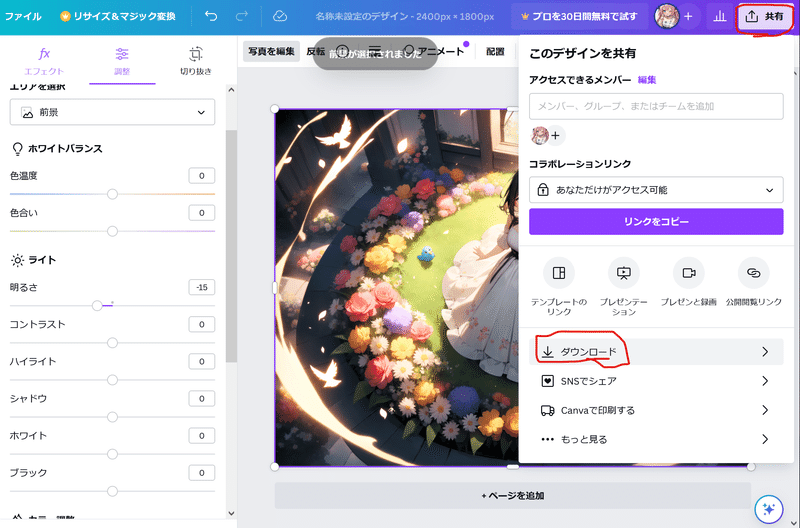Click プロを30日間無料で試す button

click(579, 16)
